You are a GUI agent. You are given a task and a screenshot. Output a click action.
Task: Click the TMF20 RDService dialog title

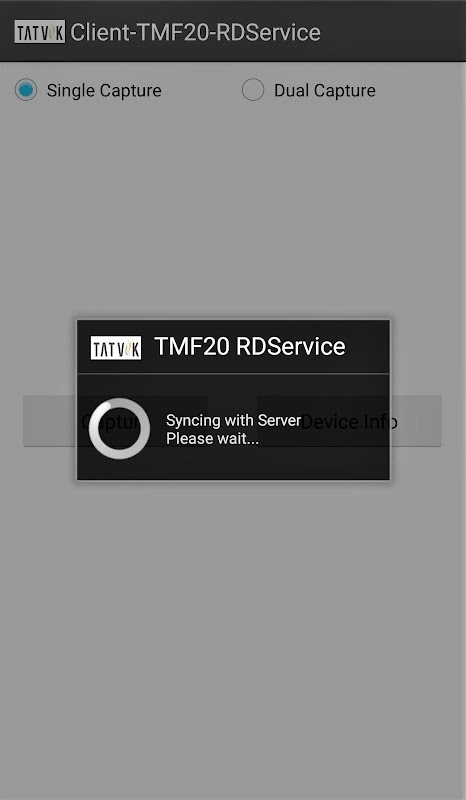pyautogui.click(x=250, y=346)
